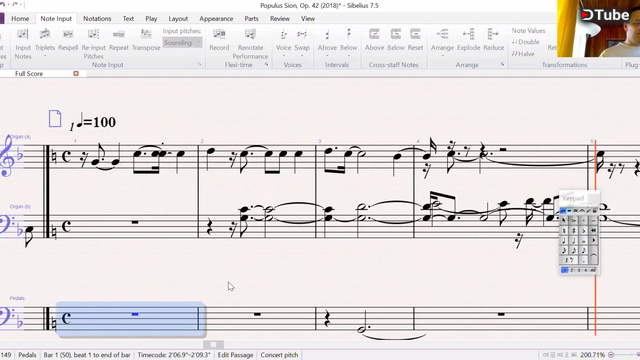Click Cross-staff Notes Reset icon

[x=415, y=34]
